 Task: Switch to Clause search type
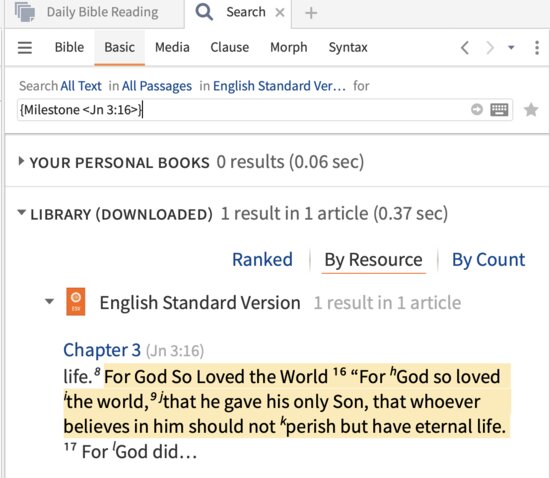pos(230,47)
